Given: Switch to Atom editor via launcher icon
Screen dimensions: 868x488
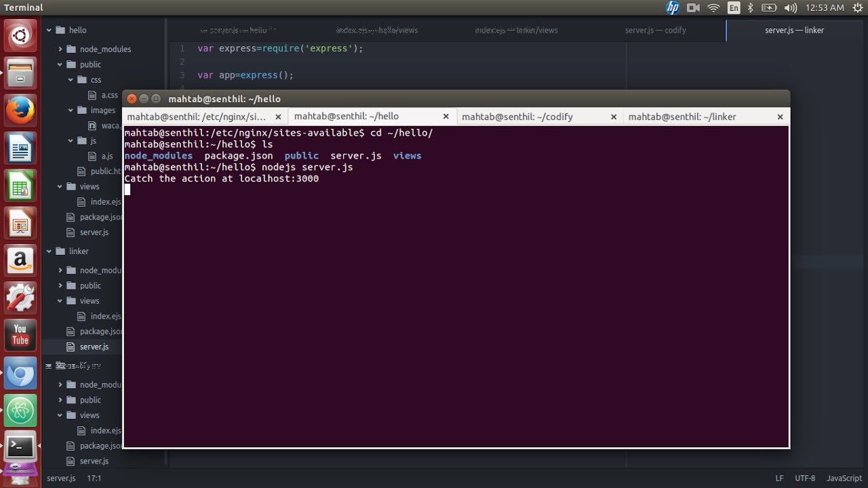Looking at the screenshot, I should (x=20, y=410).
